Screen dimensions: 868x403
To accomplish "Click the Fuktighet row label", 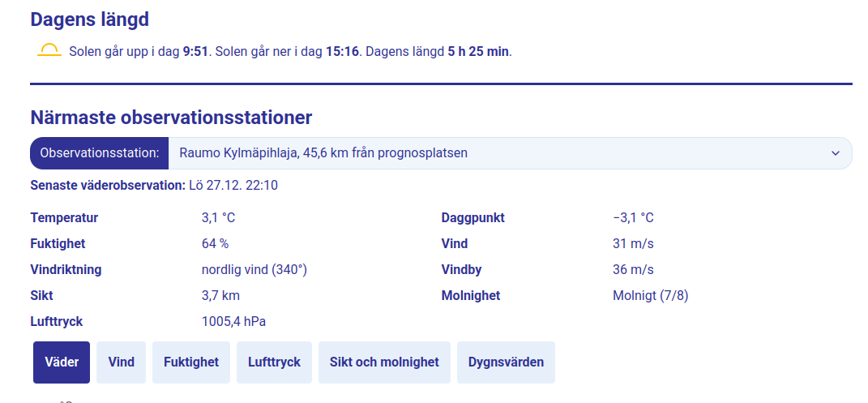I will point(58,243).
